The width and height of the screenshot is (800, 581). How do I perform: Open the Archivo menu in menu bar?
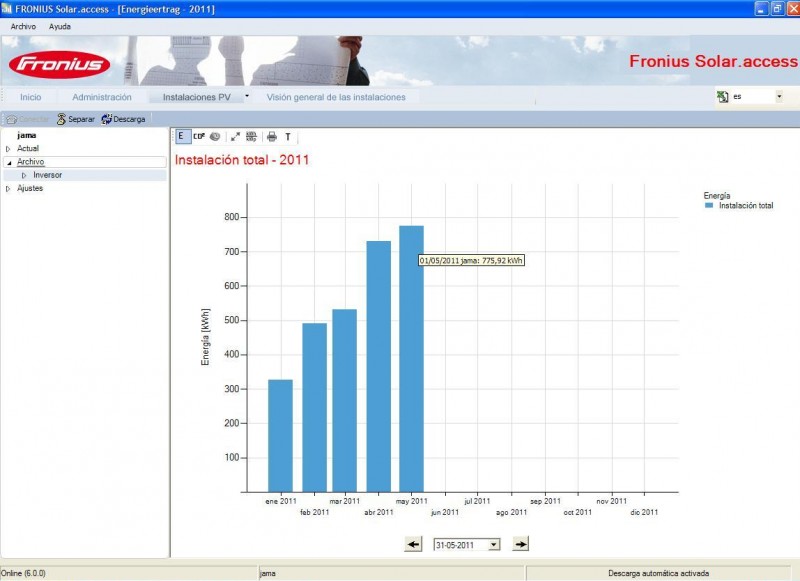(23, 27)
